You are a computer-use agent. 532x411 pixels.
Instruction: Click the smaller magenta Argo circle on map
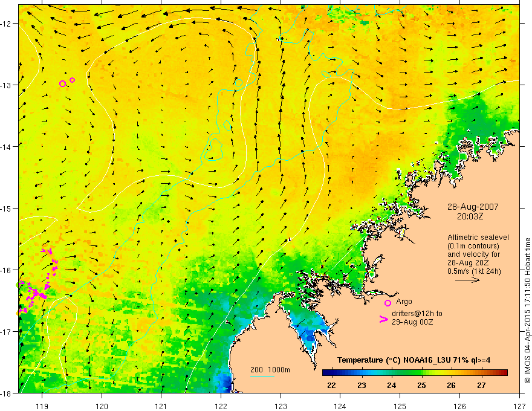click(73, 80)
